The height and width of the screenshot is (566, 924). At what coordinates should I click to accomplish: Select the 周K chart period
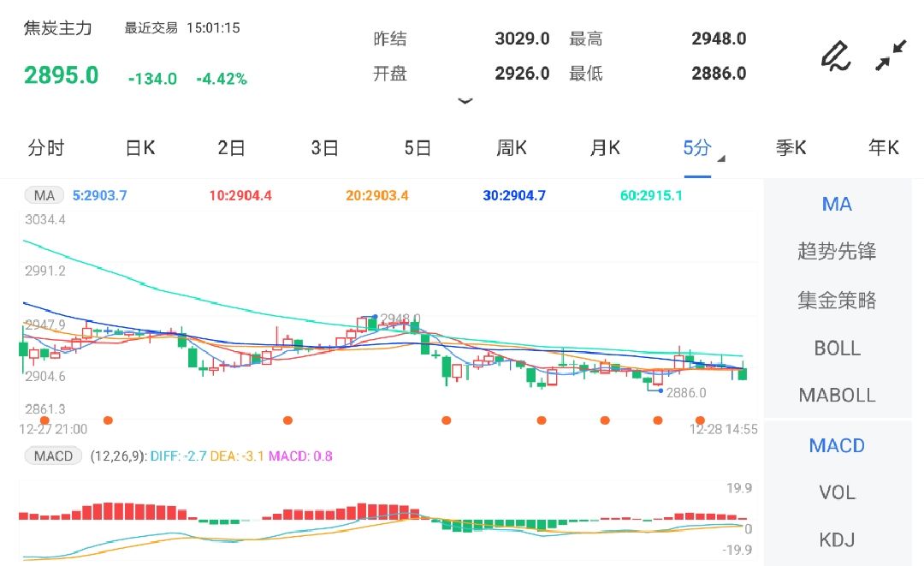pyautogui.click(x=510, y=147)
